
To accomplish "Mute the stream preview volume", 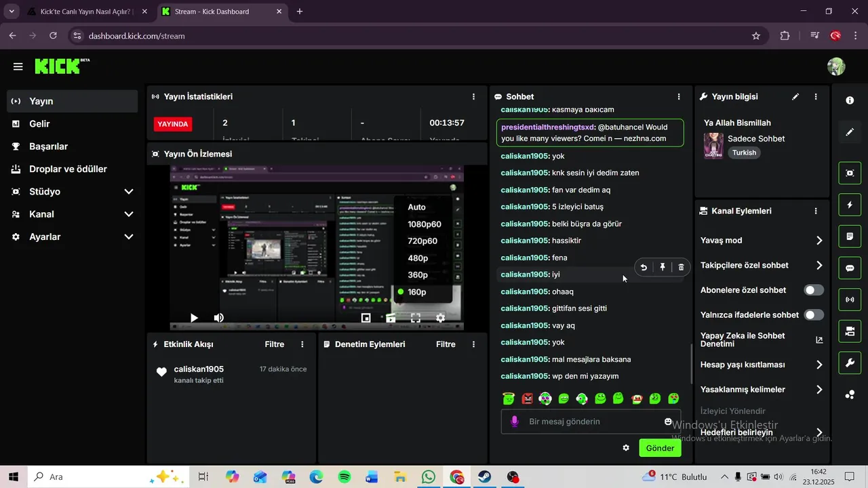I will point(219,318).
